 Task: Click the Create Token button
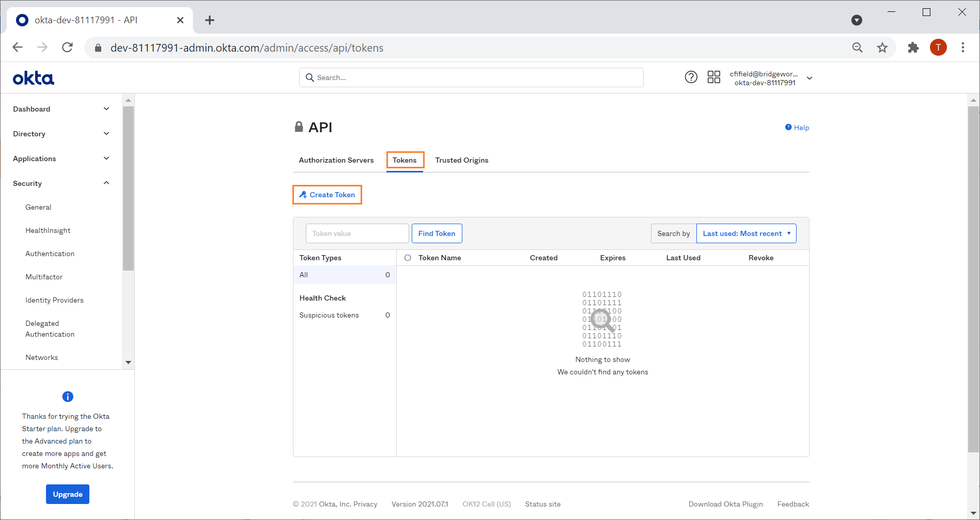[327, 195]
